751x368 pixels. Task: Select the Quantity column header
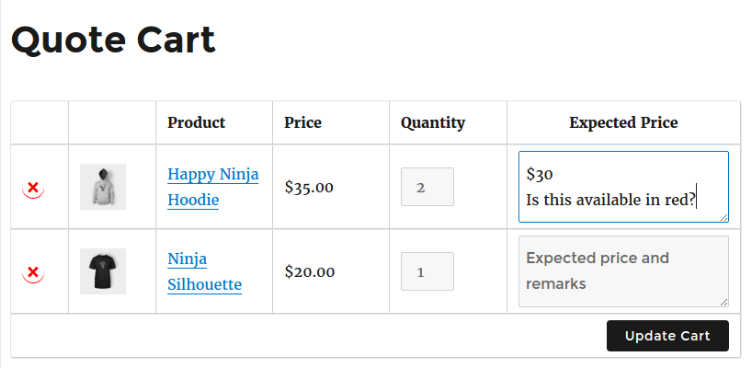(433, 123)
